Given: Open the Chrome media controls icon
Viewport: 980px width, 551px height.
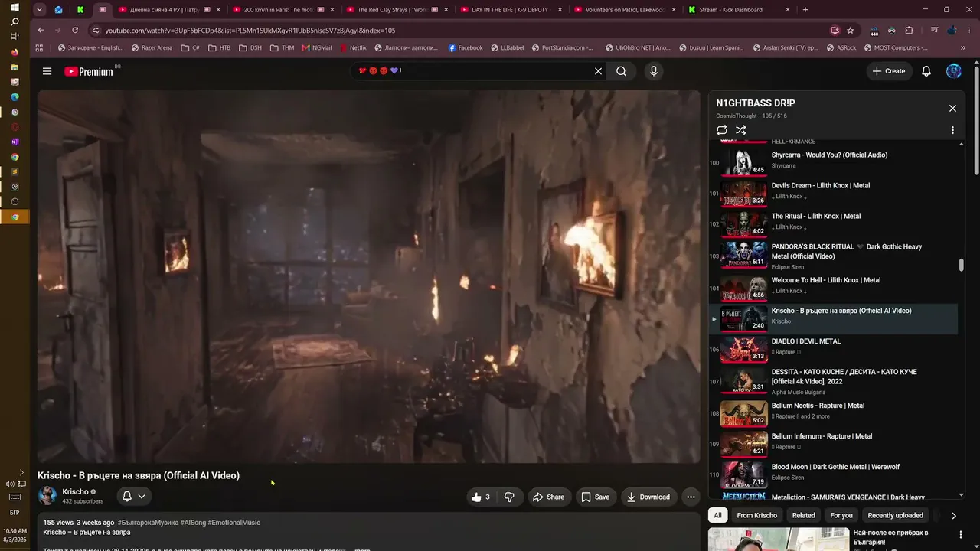Looking at the screenshot, I should pos(935,30).
